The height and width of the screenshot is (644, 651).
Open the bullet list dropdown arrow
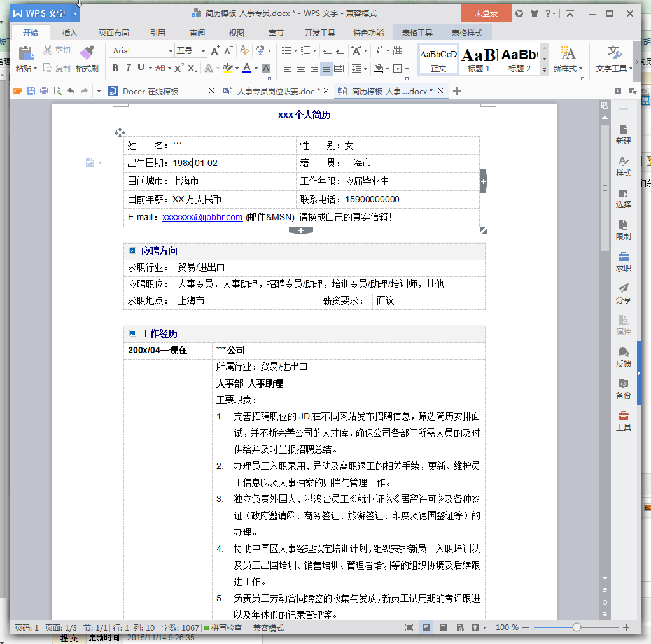(x=296, y=51)
